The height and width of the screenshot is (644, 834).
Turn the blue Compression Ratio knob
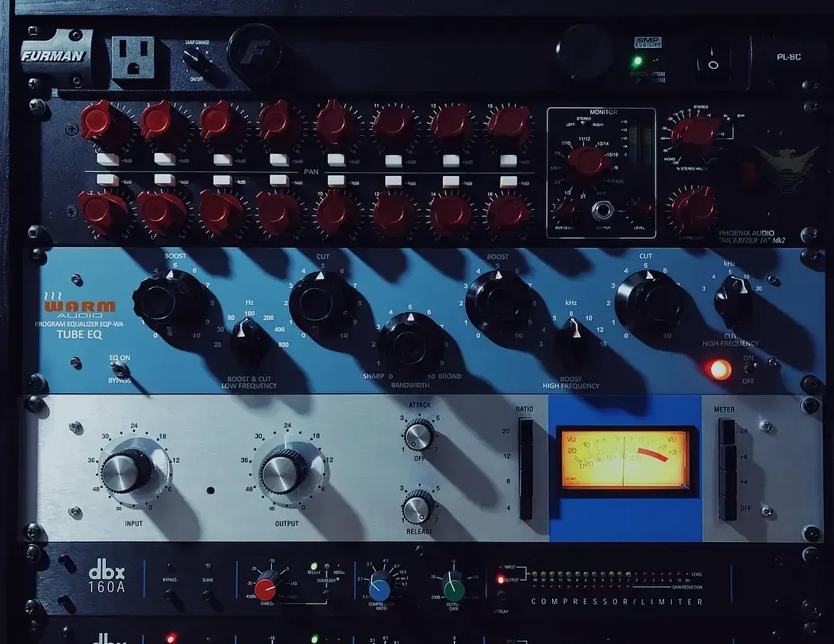click(380, 587)
